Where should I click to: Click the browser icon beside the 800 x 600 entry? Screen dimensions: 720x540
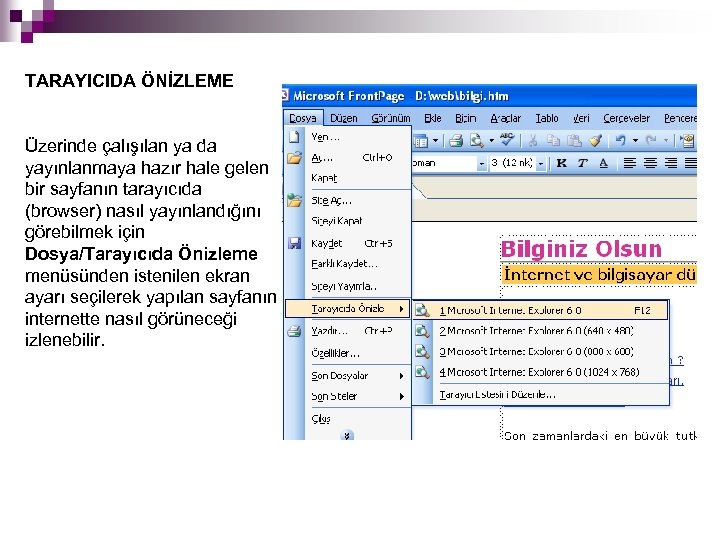pyautogui.click(x=422, y=352)
